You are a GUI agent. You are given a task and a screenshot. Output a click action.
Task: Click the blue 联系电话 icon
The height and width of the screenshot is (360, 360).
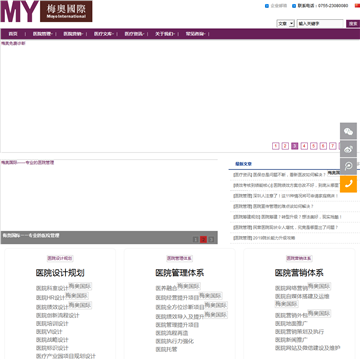294,6
